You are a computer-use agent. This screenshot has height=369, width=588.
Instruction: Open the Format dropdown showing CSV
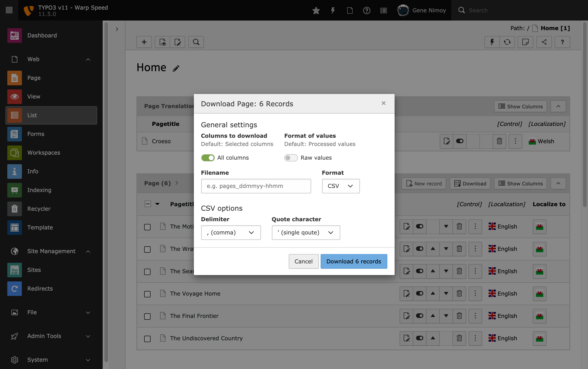point(341,186)
